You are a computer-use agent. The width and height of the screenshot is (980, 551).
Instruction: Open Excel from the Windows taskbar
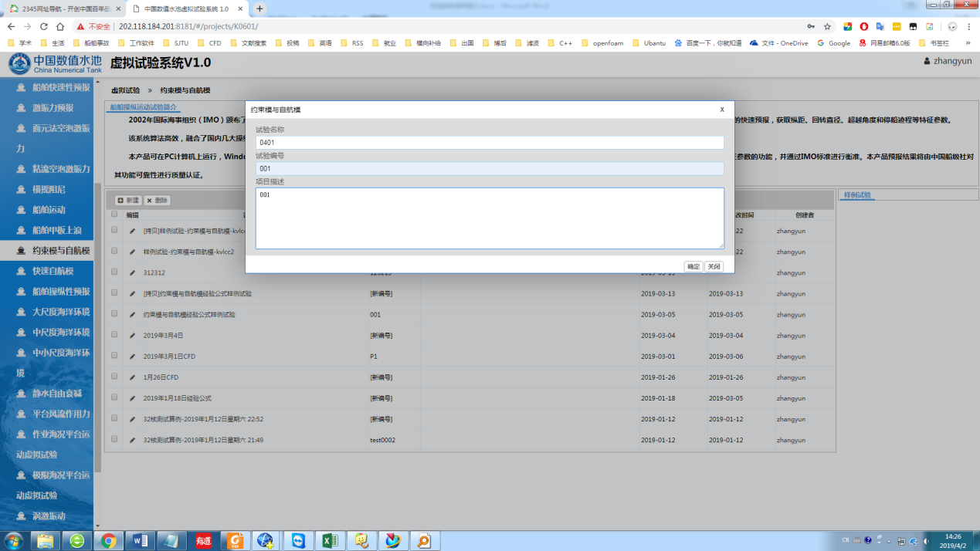point(330,540)
